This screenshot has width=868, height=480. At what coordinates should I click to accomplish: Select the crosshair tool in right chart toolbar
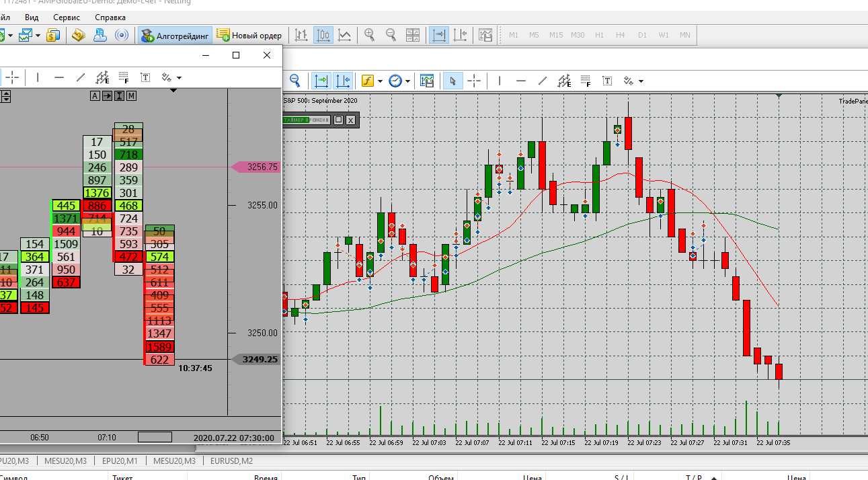tap(474, 81)
